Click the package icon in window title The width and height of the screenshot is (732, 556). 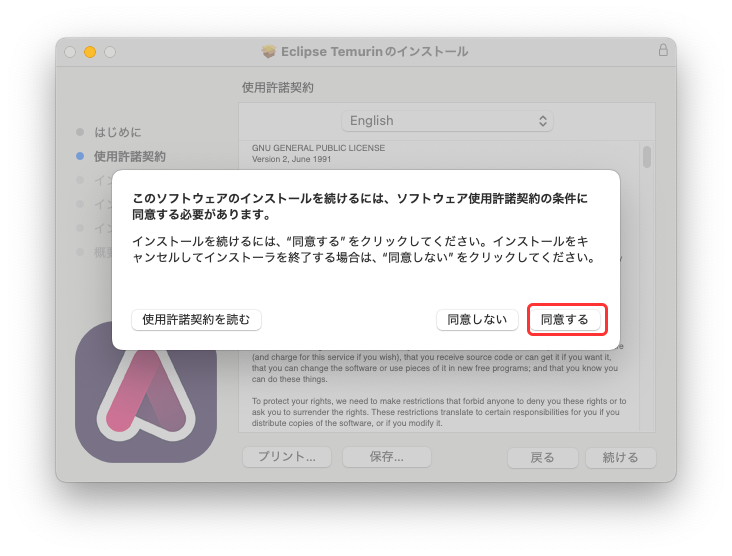[268, 51]
